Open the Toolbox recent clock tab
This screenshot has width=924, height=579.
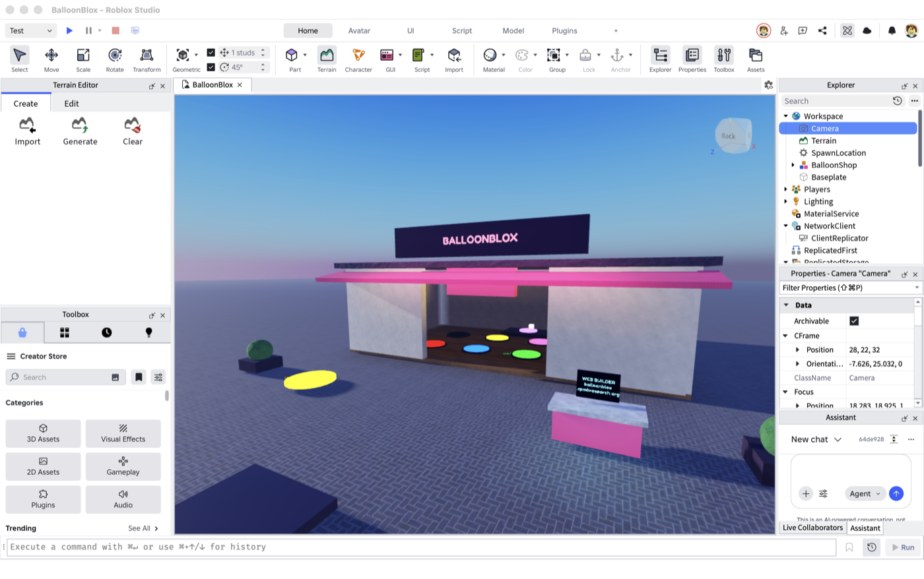(106, 332)
